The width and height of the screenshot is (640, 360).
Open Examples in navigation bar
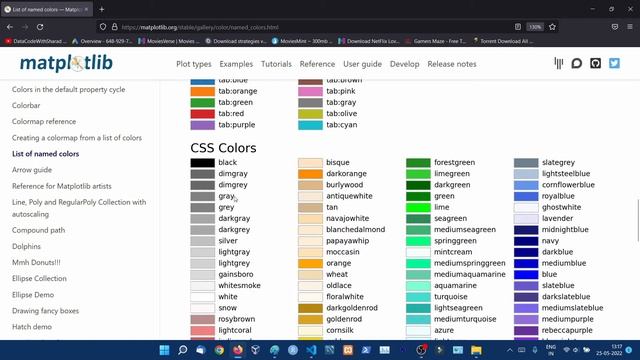tap(236, 64)
